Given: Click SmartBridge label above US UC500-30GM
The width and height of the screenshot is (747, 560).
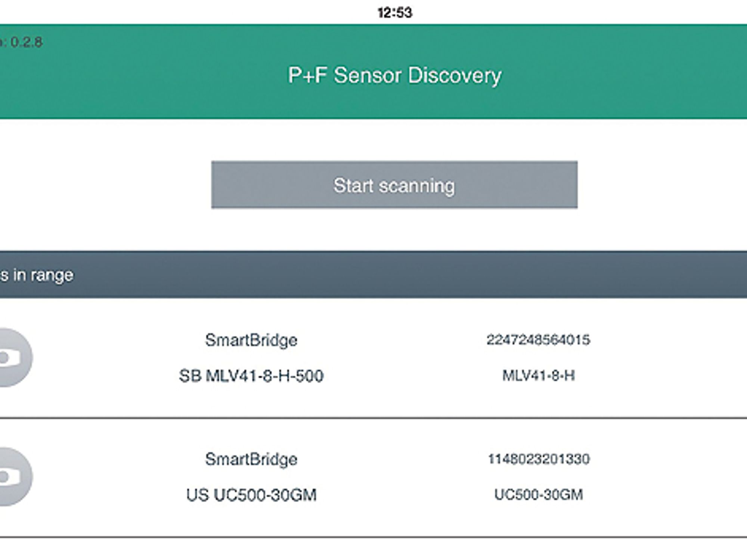Looking at the screenshot, I should point(251,460).
